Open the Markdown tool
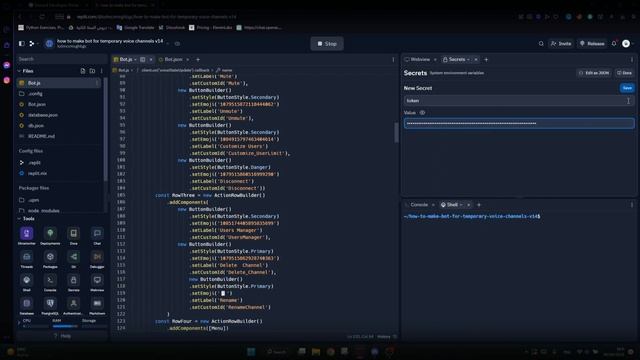 97,305
